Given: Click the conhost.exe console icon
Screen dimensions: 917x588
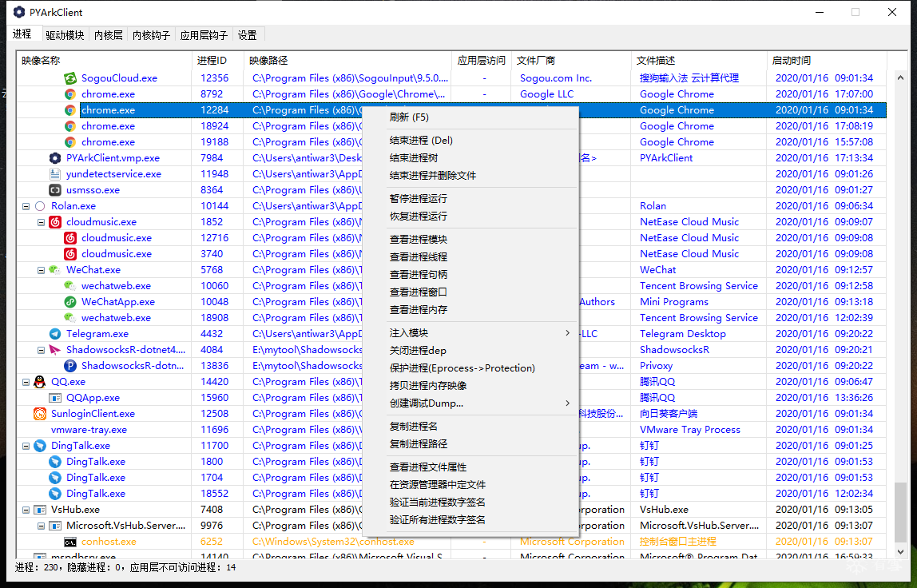Looking at the screenshot, I should click(70, 542).
